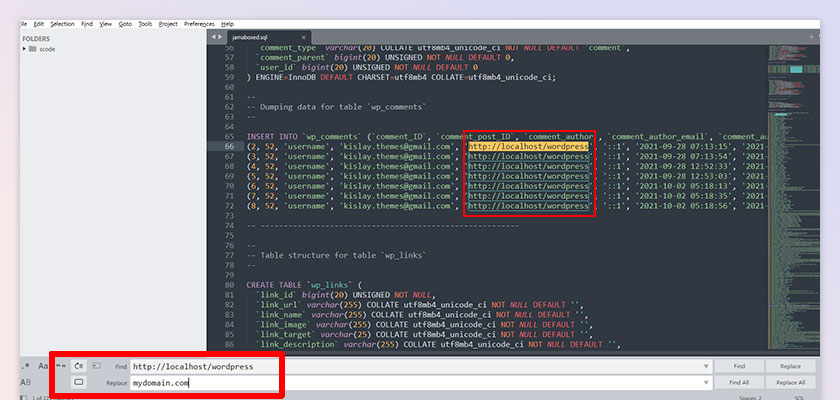Click the scode folder icon
This screenshot has width=840, height=400.
[33, 49]
